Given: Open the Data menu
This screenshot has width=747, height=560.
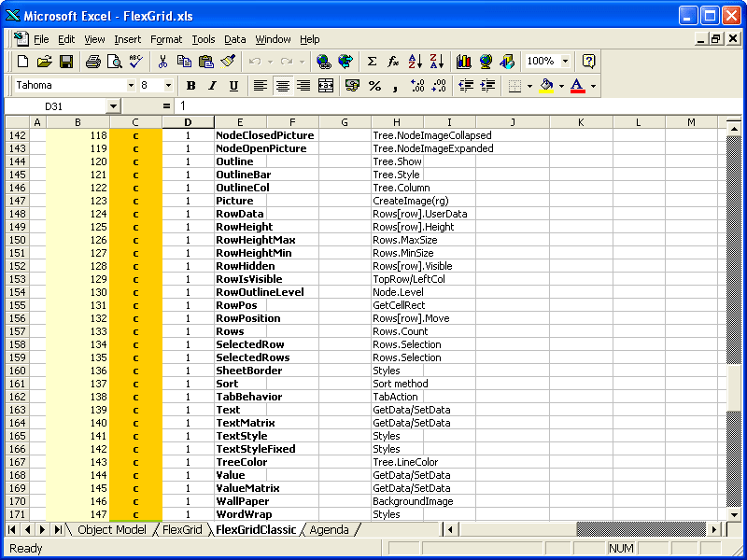Looking at the screenshot, I should 234,39.
